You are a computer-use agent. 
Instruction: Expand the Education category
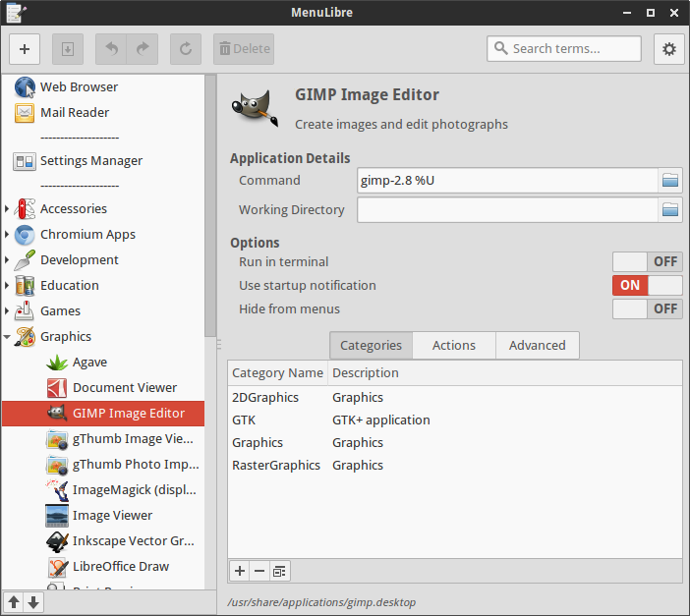coord(7,286)
